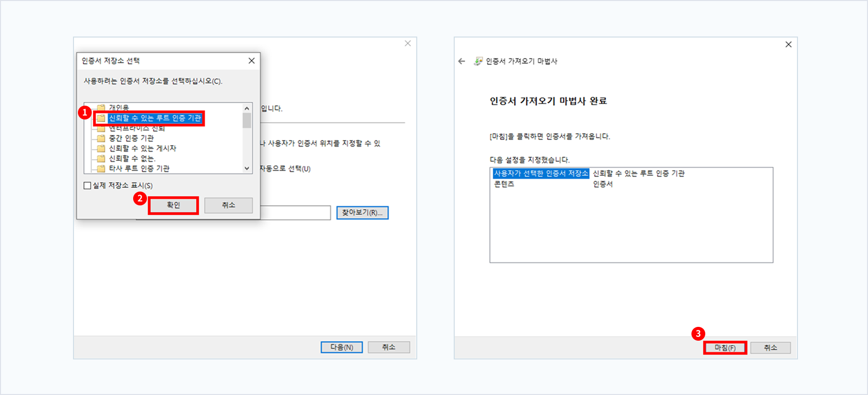Click folder icon next to 신뢰할 수 있는 게시자
The width and height of the screenshot is (868, 395).
[101, 148]
